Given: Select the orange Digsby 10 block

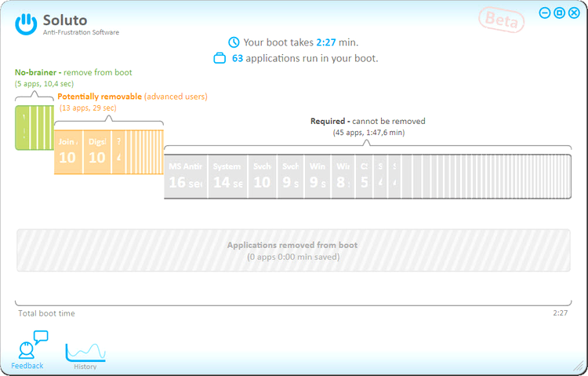Looking at the screenshot, I should [97, 152].
